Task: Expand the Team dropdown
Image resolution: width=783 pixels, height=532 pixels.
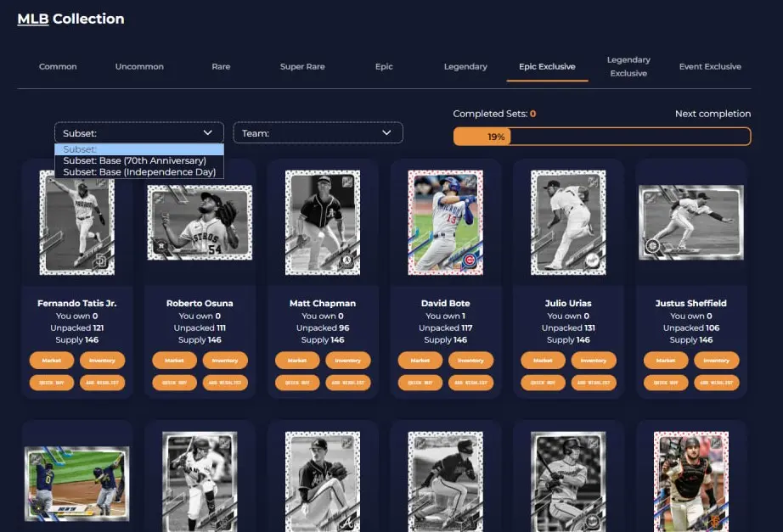Action: pos(318,132)
